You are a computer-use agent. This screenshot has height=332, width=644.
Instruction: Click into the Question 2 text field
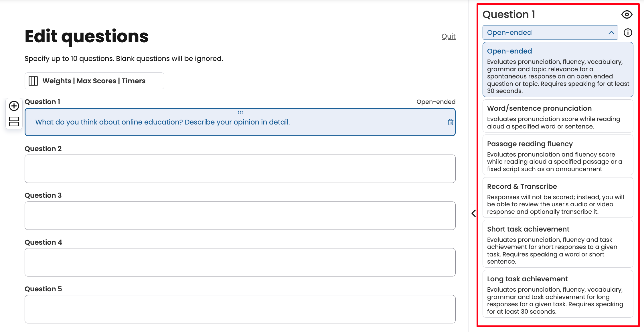click(x=240, y=169)
